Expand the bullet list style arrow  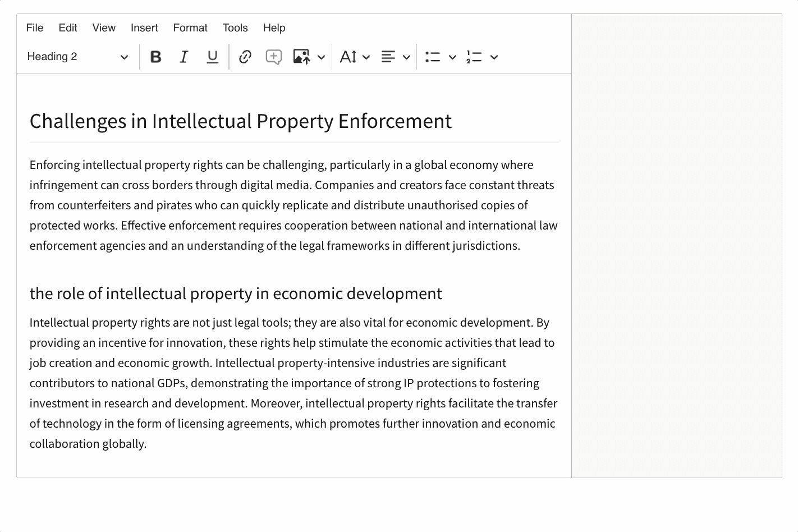452,57
